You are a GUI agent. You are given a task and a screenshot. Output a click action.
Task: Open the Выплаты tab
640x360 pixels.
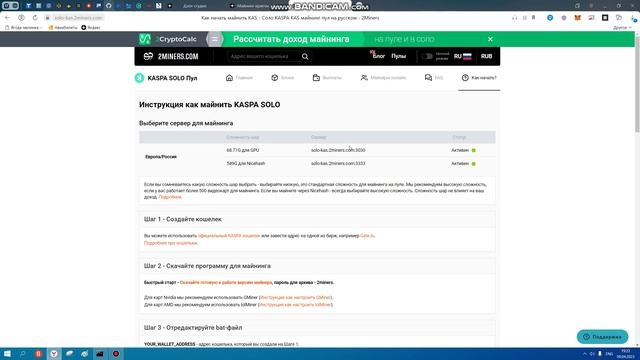point(327,78)
